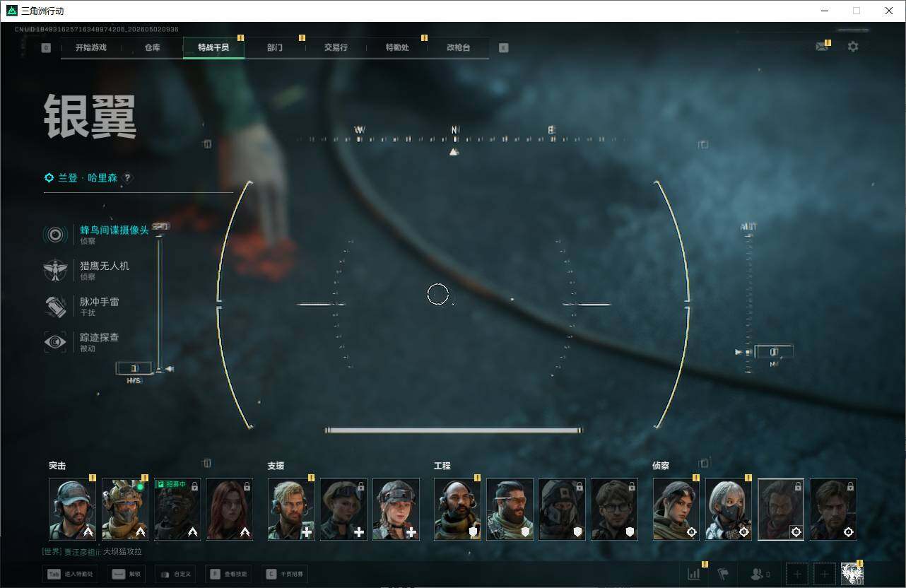
Task: Select the red-haired 突击 operator
Action: tap(230, 510)
